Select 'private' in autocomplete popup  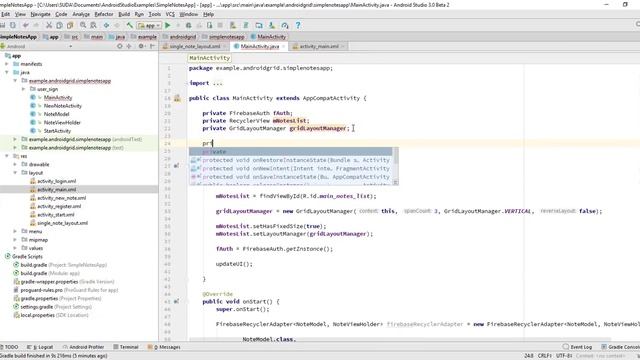(291, 152)
